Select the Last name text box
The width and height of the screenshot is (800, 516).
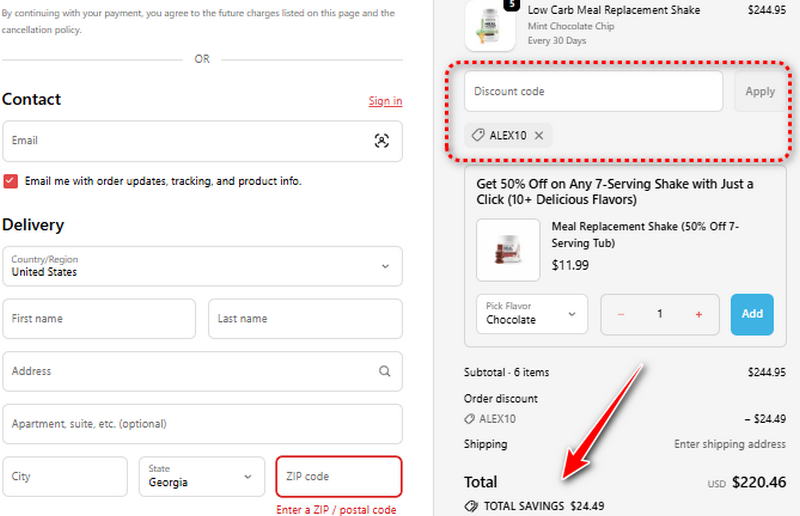[304, 319]
